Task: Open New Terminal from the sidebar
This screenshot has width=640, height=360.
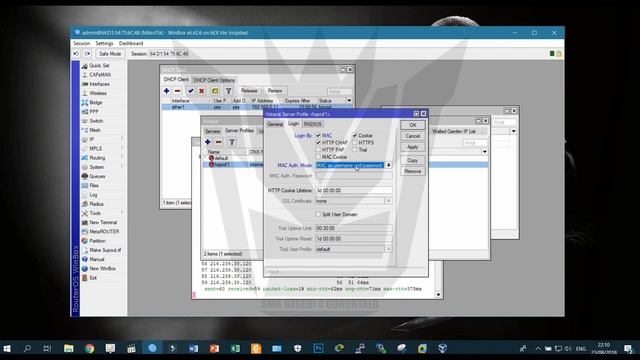Action: pyautogui.click(x=103, y=222)
